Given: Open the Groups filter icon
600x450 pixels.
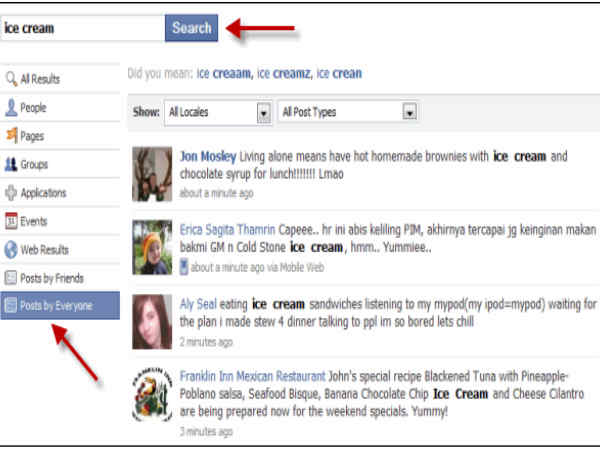Looking at the screenshot, I should tap(11, 164).
